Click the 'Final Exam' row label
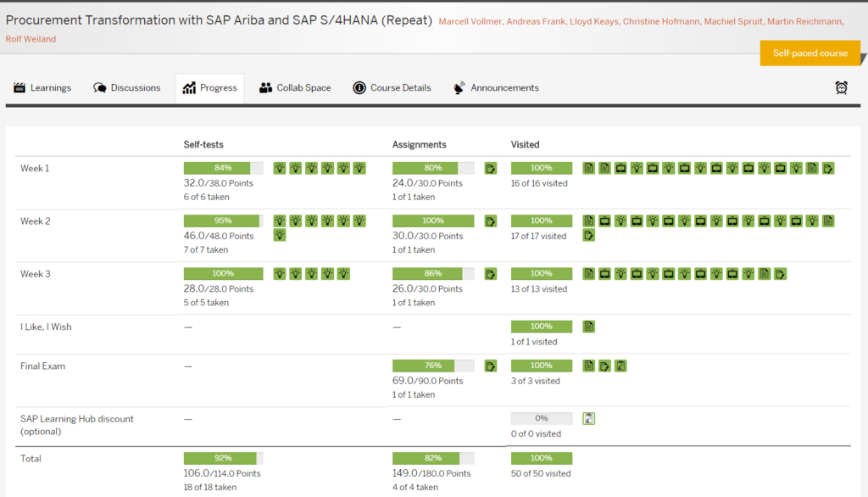This screenshot has width=868, height=497. pyautogui.click(x=42, y=366)
